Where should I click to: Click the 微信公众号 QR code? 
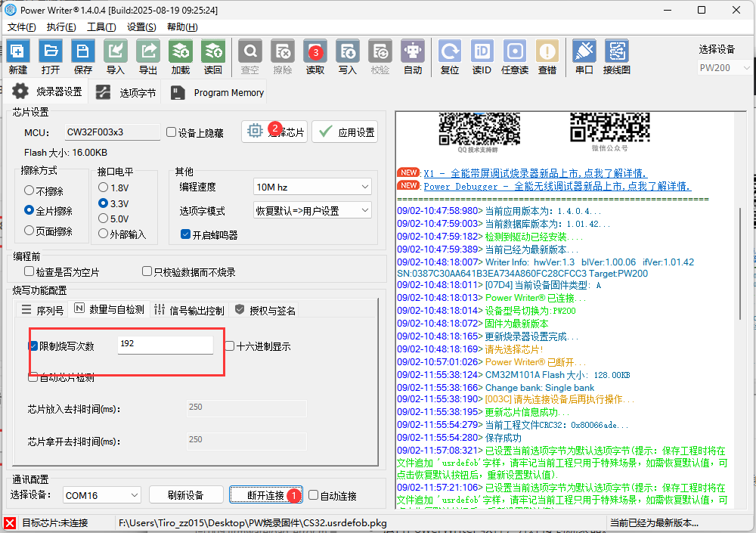610,127
